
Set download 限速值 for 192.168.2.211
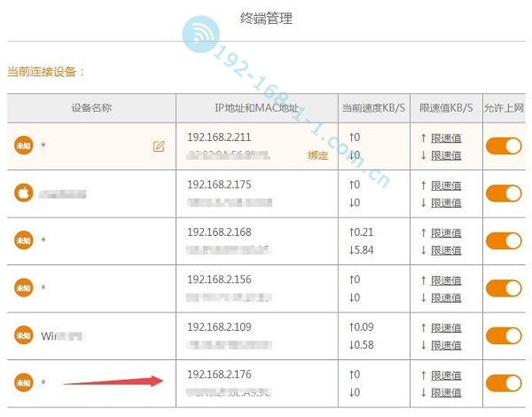click(x=446, y=155)
